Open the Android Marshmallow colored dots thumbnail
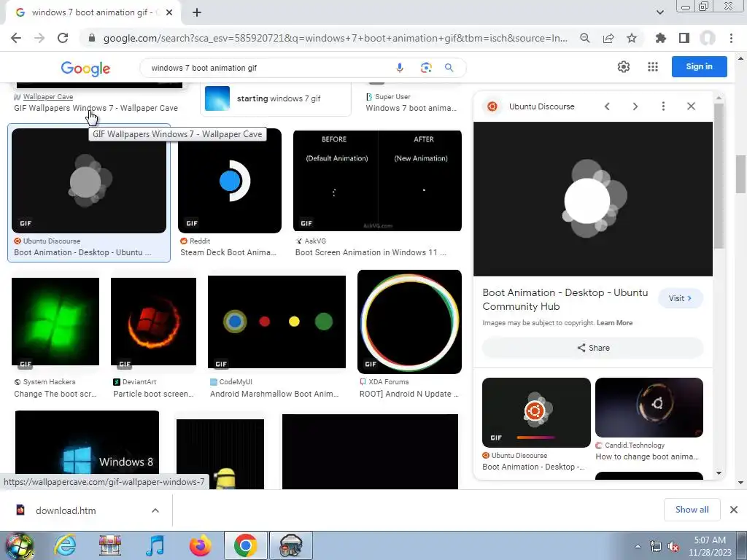This screenshot has height=560, width=747. pyautogui.click(x=276, y=322)
